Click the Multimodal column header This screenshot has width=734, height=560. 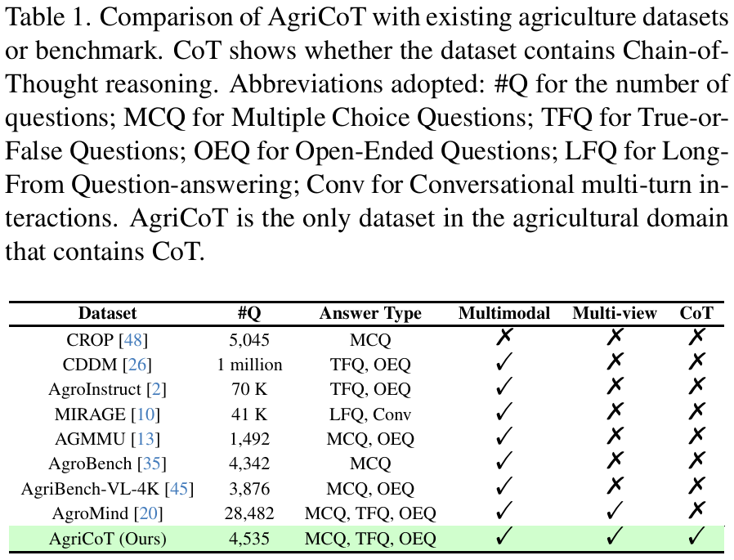click(504, 313)
